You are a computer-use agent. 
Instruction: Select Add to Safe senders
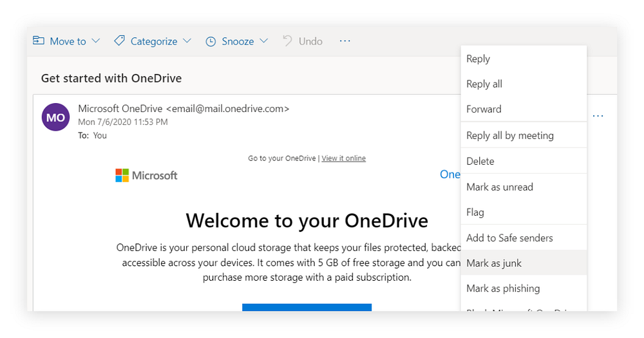(x=524, y=238)
